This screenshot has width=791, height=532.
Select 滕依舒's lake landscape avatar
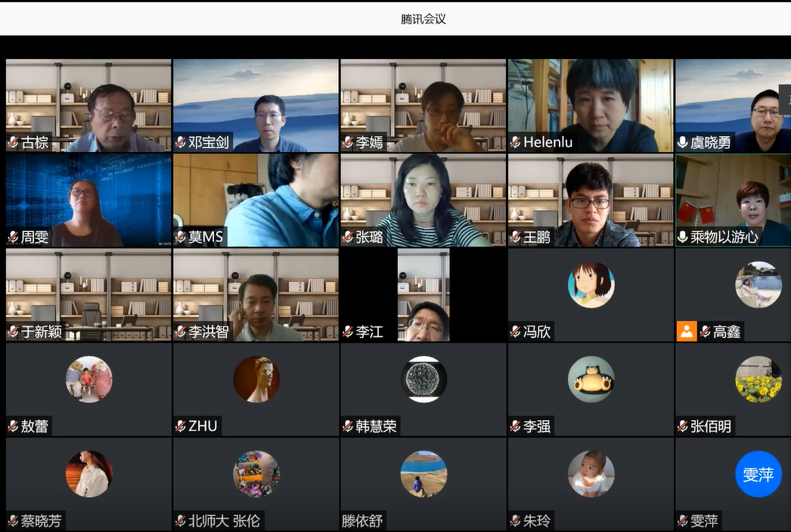tap(423, 474)
